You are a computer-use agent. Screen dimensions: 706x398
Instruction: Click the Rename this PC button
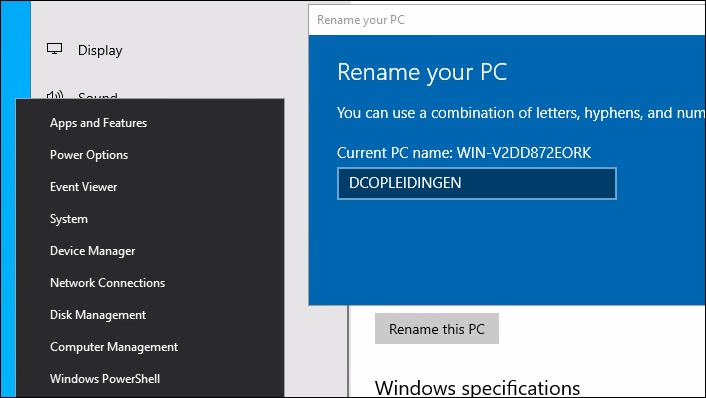click(437, 329)
